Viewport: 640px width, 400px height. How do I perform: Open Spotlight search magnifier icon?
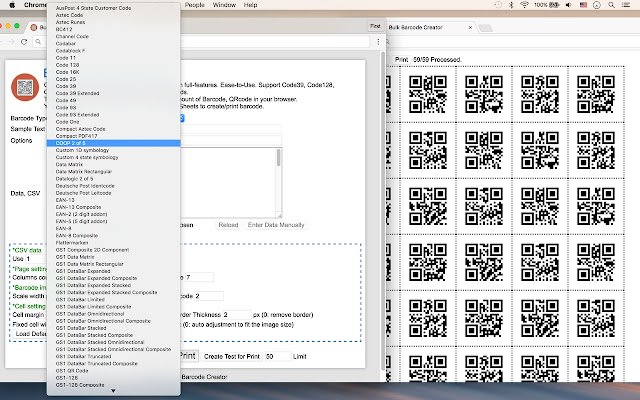tap(611, 5)
